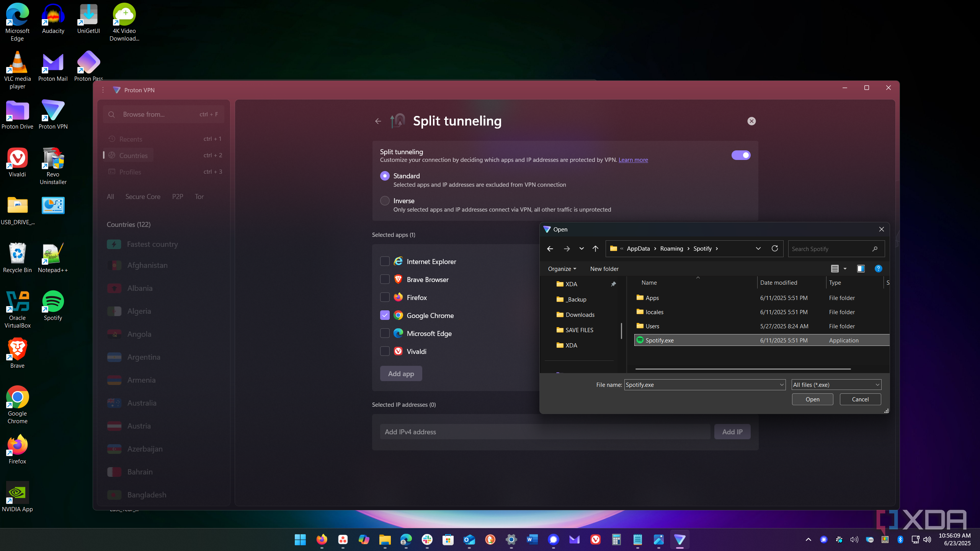Open File Explorer from the taskbar
Screen dimensions: 980x551
(385, 540)
